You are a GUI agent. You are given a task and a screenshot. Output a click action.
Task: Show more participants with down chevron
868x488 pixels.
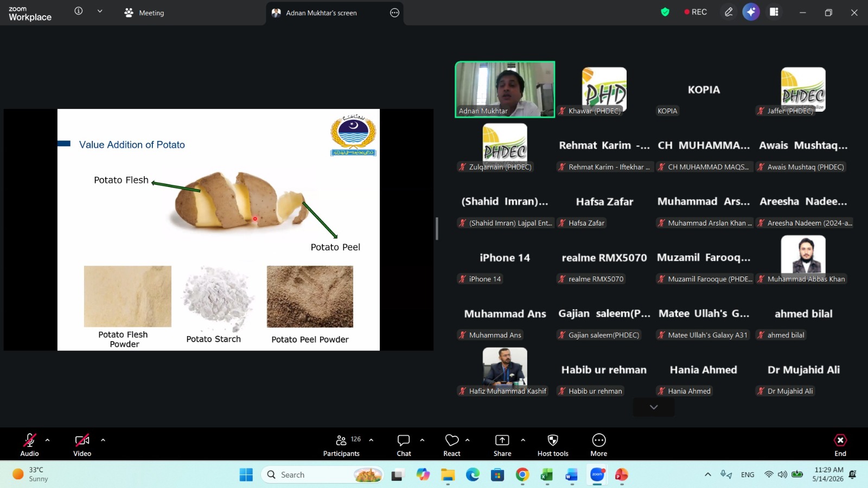pyautogui.click(x=654, y=407)
